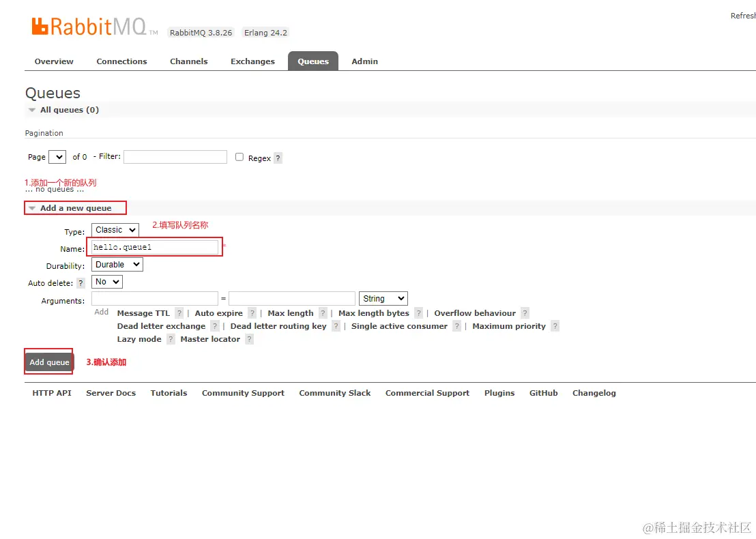Viewport: 756px width, 539px height.
Task: Click the RabbitMQ 3.8.26 version label
Action: click(201, 33)
